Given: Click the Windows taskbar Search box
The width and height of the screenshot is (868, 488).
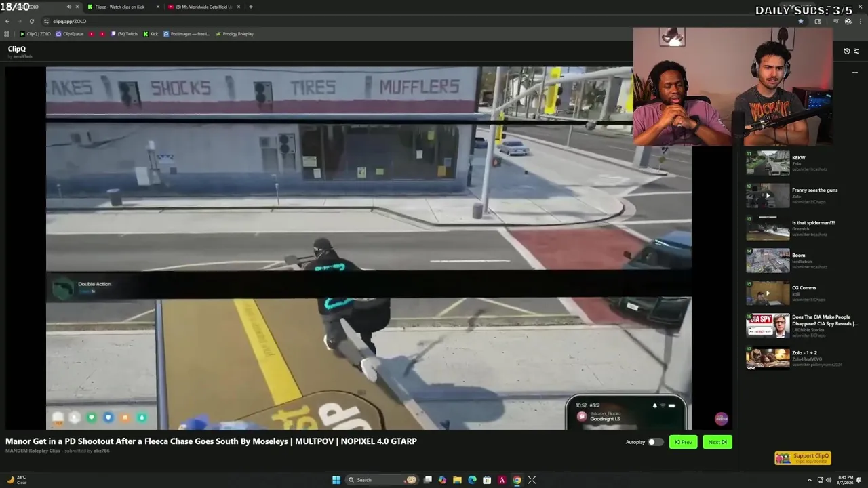Looking at the screenshot, I should pyautogui.click(x=382, y=480).
